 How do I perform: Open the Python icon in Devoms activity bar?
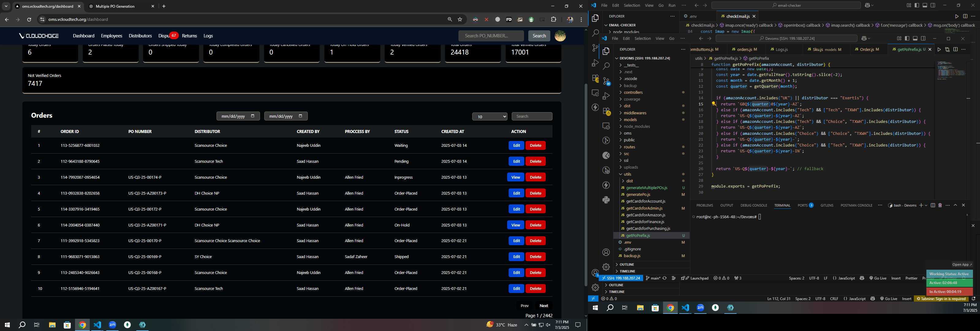click(x=606, y=200)
